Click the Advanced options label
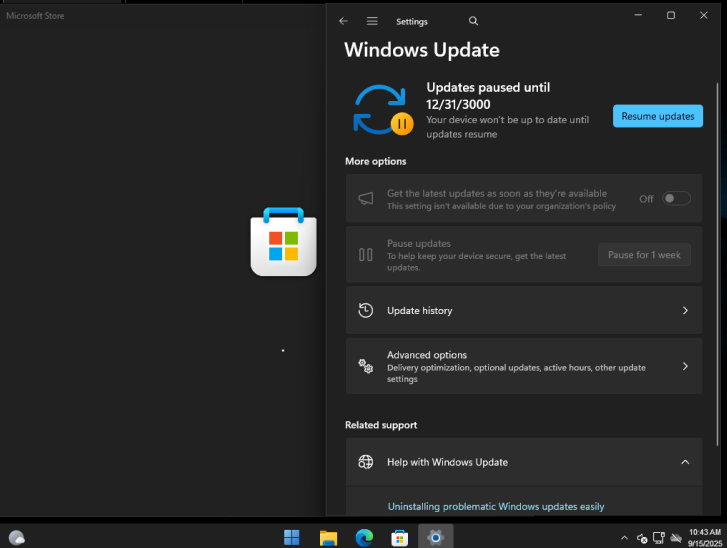Image resolution: width=727 pixels, height=548 pixels. point(427,355)
